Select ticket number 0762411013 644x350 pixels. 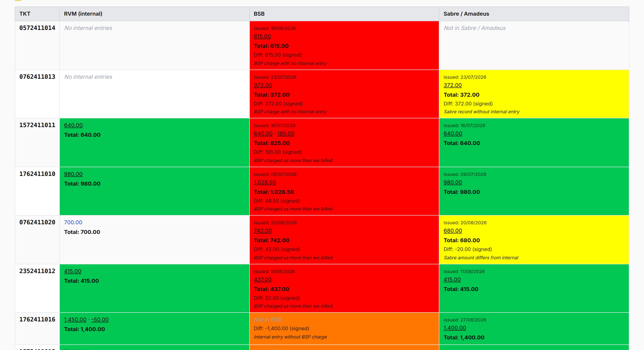pos(37,77)
